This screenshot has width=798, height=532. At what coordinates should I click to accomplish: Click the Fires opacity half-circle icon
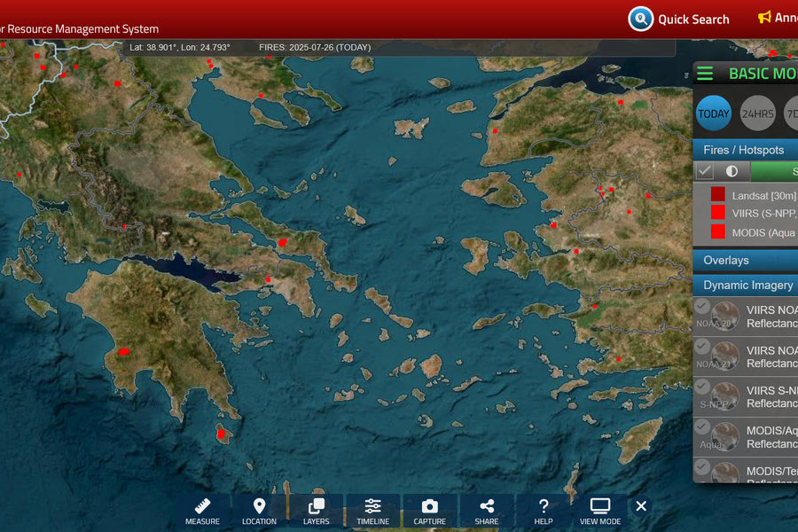coord(731,171)
